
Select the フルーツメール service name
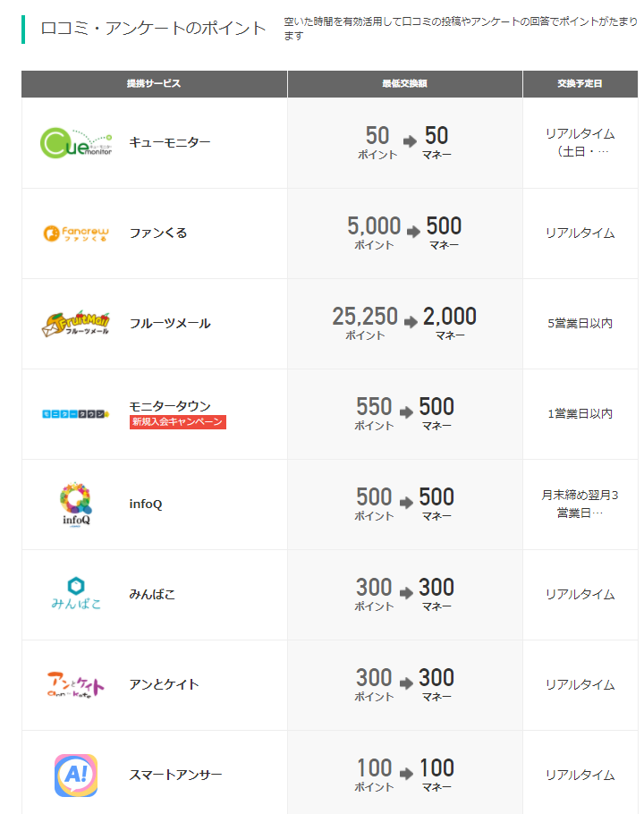tap(170, 323)
